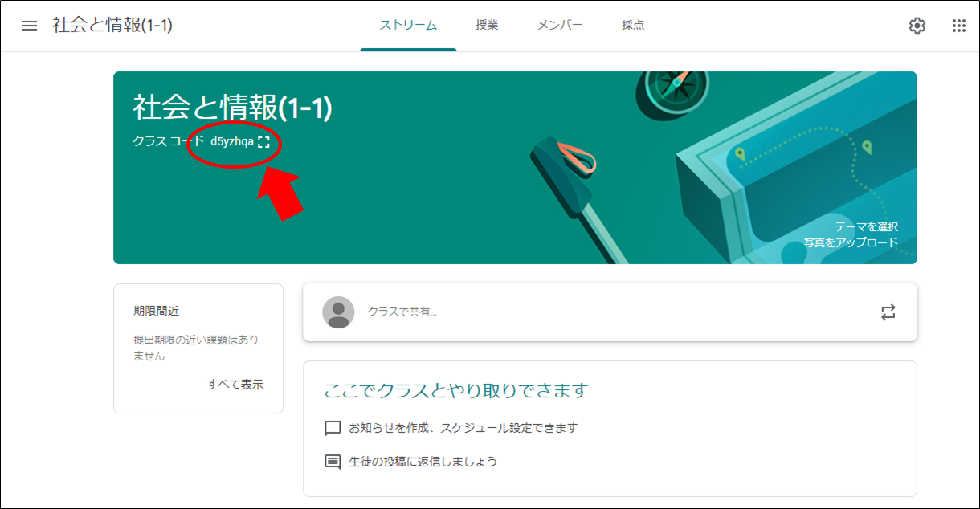Open the メンバー tab
The width and height of the screenshot is (980, 509).
560,26
